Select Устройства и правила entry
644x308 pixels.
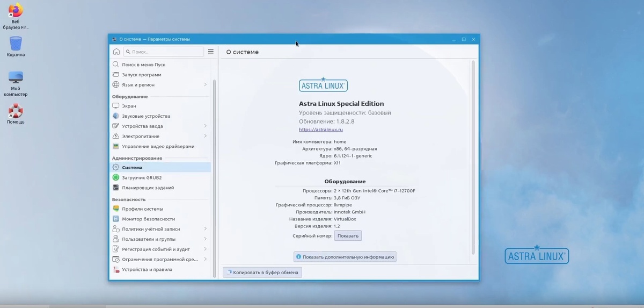click(160, 269)
